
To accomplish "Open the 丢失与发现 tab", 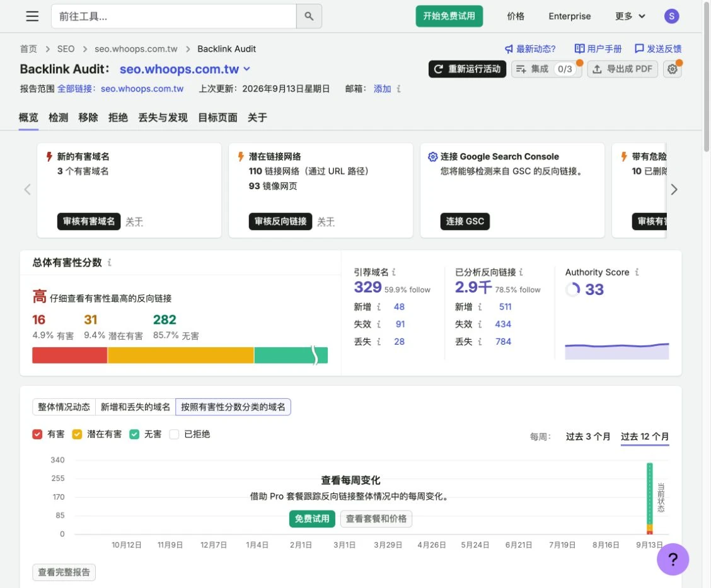I will point(163,118).
